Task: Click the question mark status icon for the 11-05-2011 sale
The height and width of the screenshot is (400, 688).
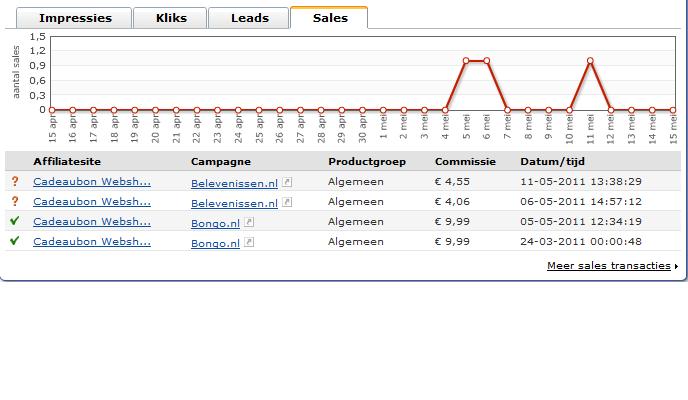Action: click(x=15, y=181)
